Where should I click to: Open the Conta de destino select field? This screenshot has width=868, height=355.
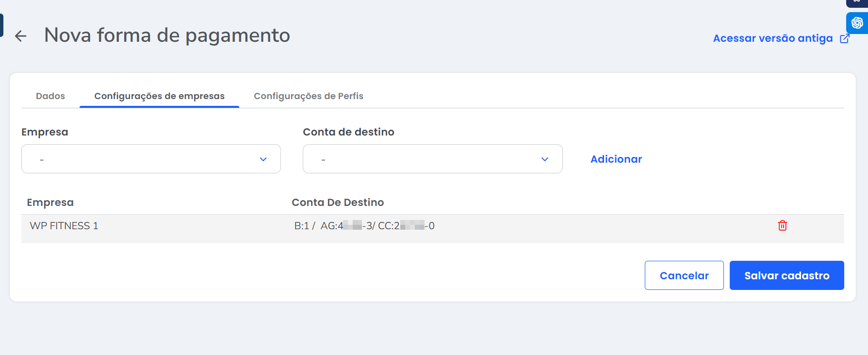point(427,159)
